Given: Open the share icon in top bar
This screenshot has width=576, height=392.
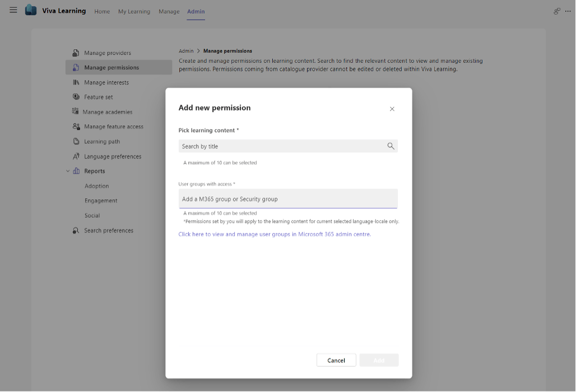Looking at the screenshot, I should coord(557,11).
